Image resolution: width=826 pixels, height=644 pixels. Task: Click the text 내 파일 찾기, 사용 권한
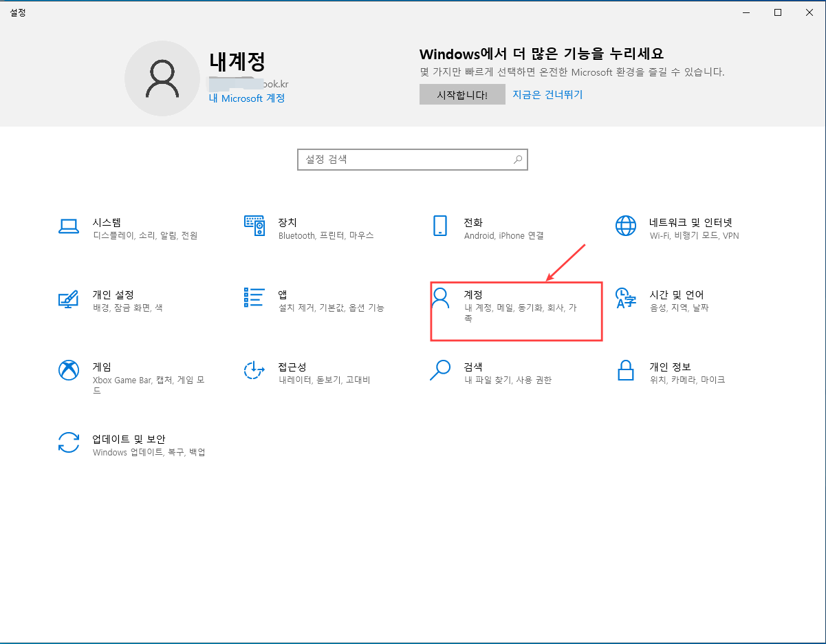point(508,380)
